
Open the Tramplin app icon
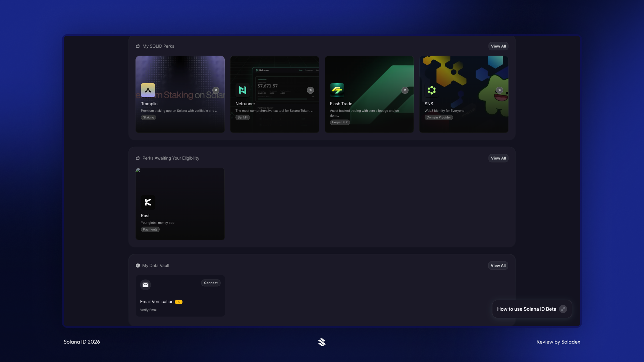coord(148,90)
